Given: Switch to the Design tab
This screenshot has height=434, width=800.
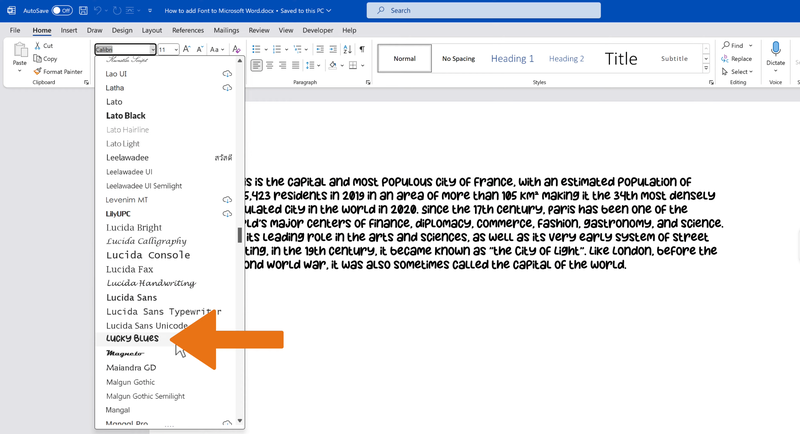Looking at the screenshot, I should pyautogui.click(x=122, y=30).
